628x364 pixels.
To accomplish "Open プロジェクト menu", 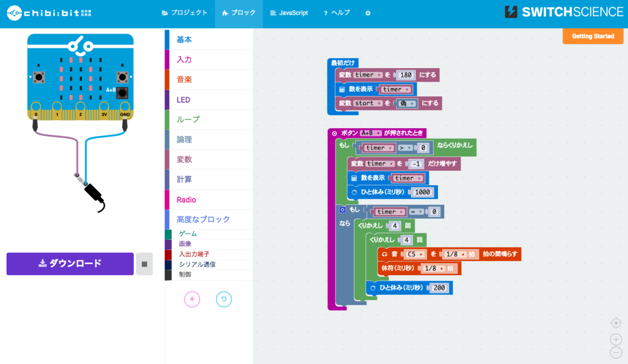I will click(185, 13).
